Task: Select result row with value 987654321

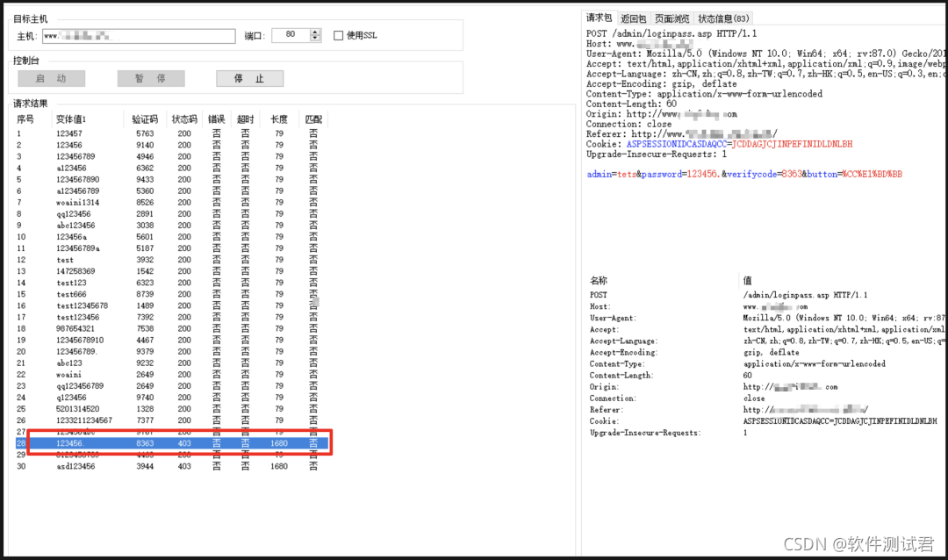Action: point(172,329)
